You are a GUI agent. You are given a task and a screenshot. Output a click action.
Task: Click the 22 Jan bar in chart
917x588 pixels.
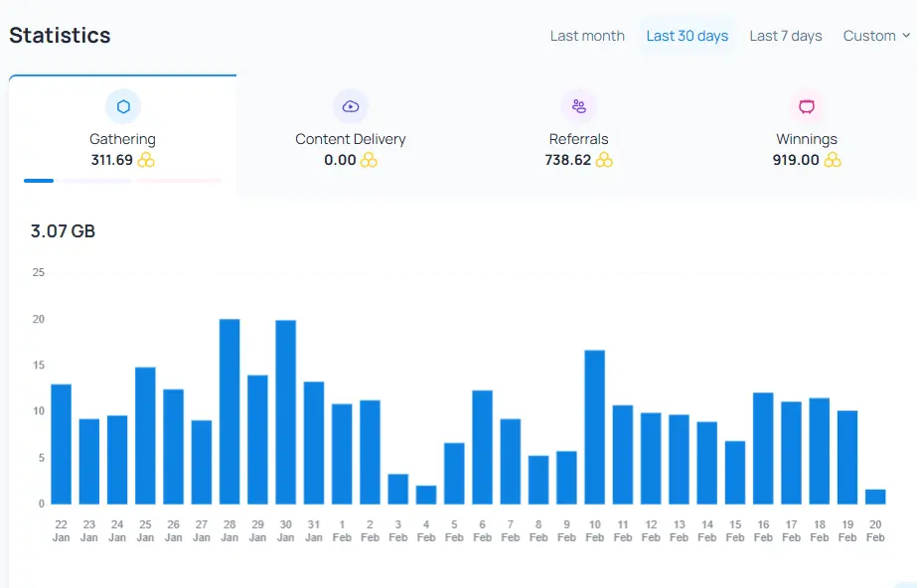click(62, 444)
